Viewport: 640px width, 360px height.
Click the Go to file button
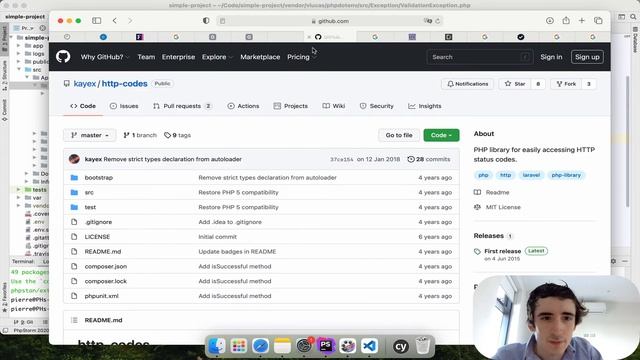pos(399,135)
